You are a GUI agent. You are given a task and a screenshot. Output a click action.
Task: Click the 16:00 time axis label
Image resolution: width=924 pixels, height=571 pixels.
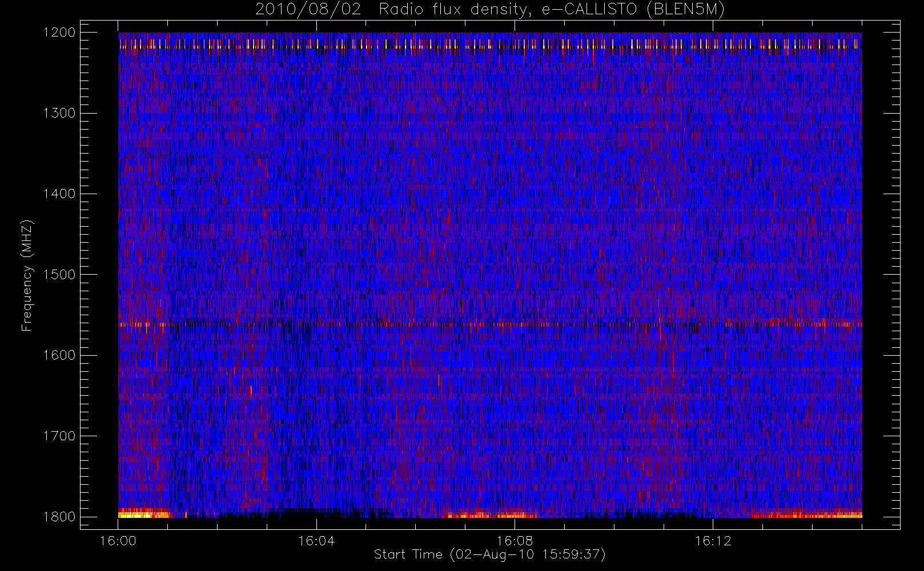coord(118,541)
